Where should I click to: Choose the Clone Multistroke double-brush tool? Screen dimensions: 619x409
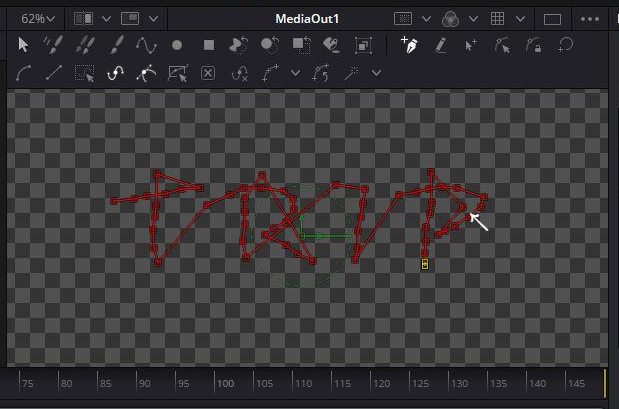(85, 45)
